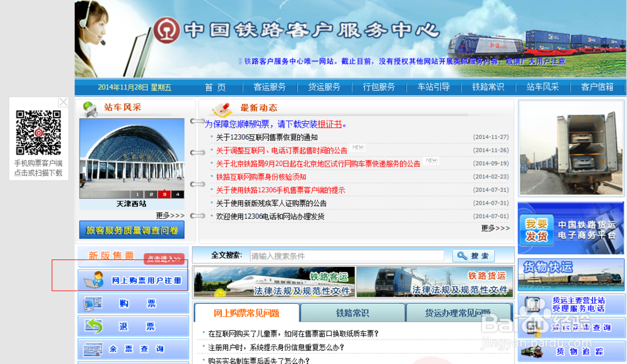Open the 天津西站 station photo
The width and height of the screenshot is (627, 364).
pos(132,159)
